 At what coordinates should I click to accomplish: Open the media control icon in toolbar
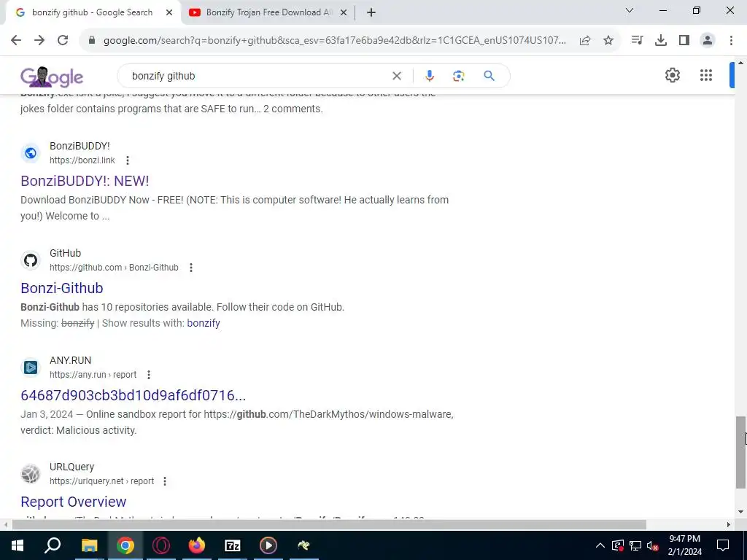[637, 41]
